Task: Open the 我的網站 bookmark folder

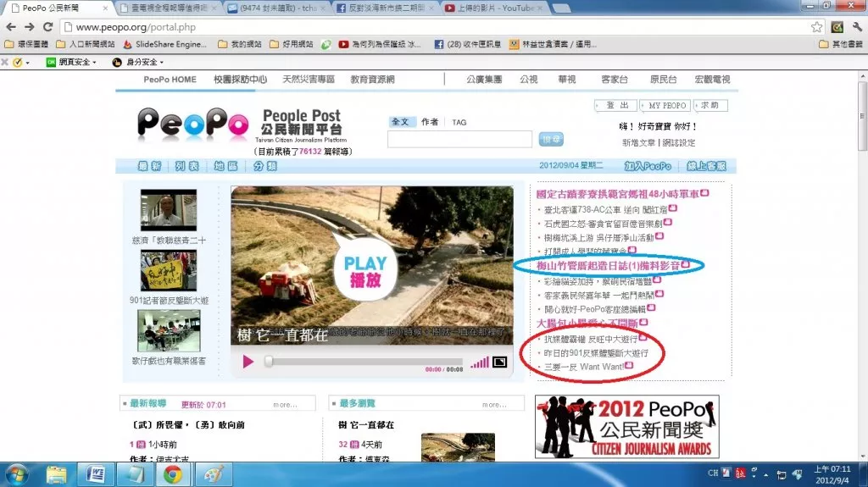Action: 240,44
